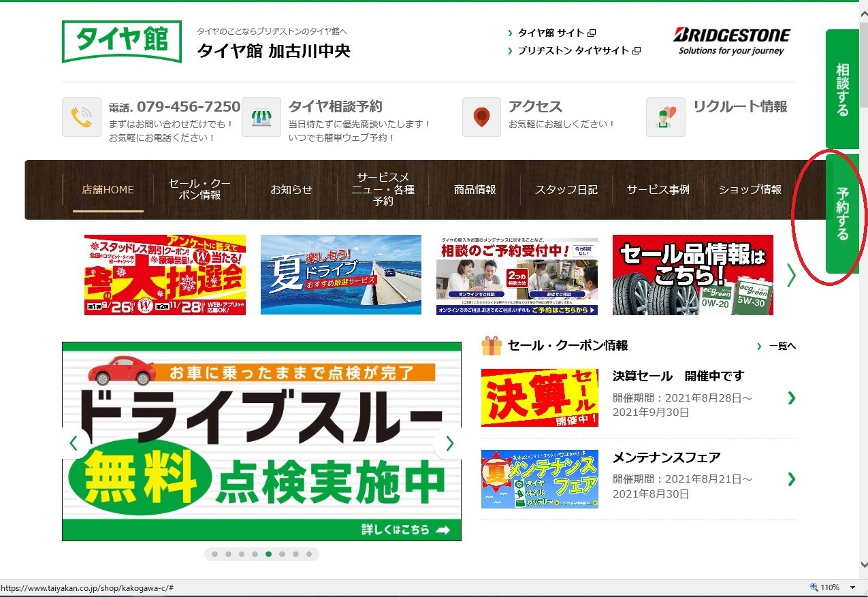Select the active green carousel dot
Viewport: 868px width, 597px height.
268,554
